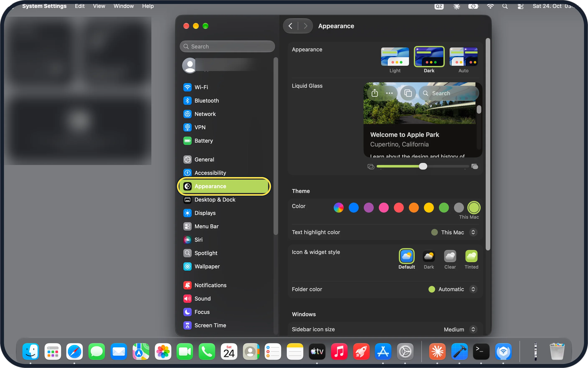The image size is (588, 368).
Task: Go back with the back arrow
Action: (x=290, y=26)
